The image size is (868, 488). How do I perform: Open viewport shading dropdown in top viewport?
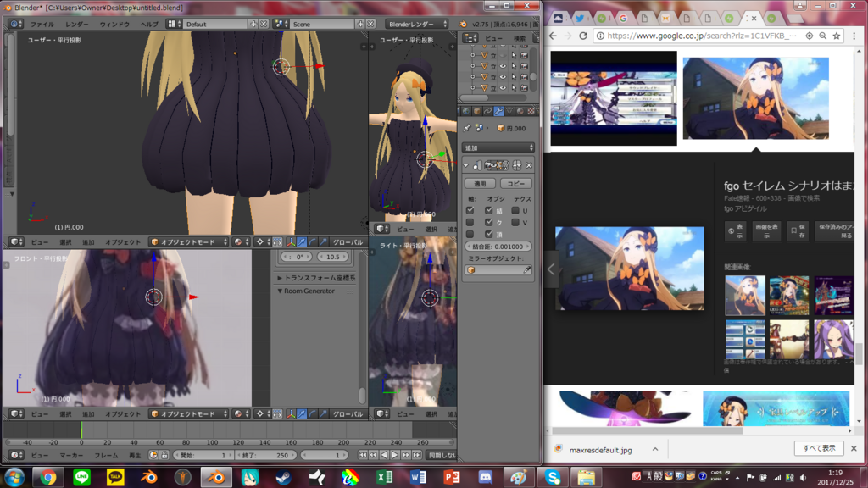(240, 241)
